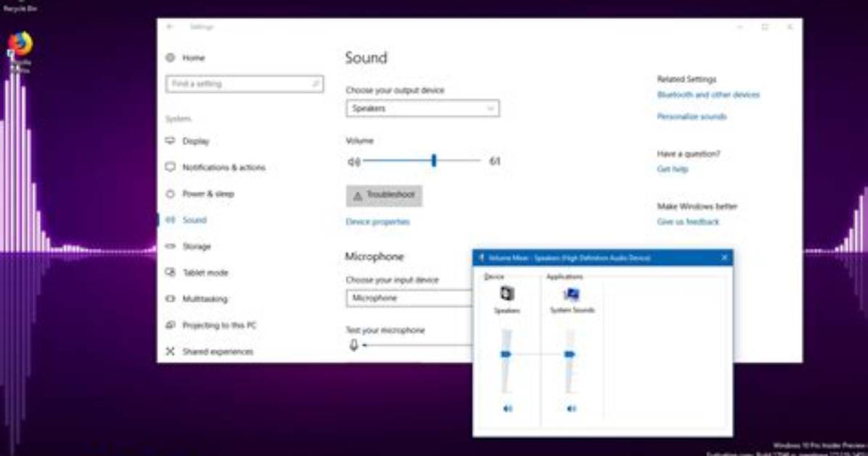The height and width of the screenshot is (456, 868).
Task: Click the Multitasking icon
Action: click(x=171, y=298)
